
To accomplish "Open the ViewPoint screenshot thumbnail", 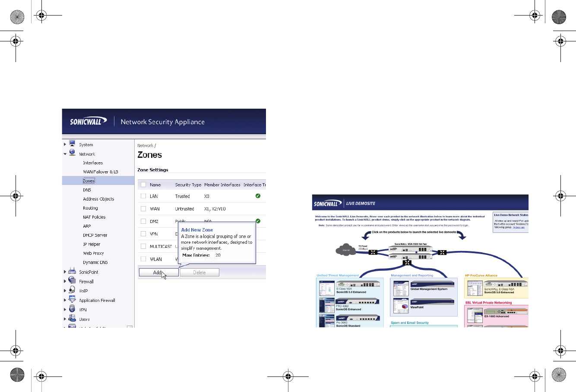I will [x=401, y=305].
